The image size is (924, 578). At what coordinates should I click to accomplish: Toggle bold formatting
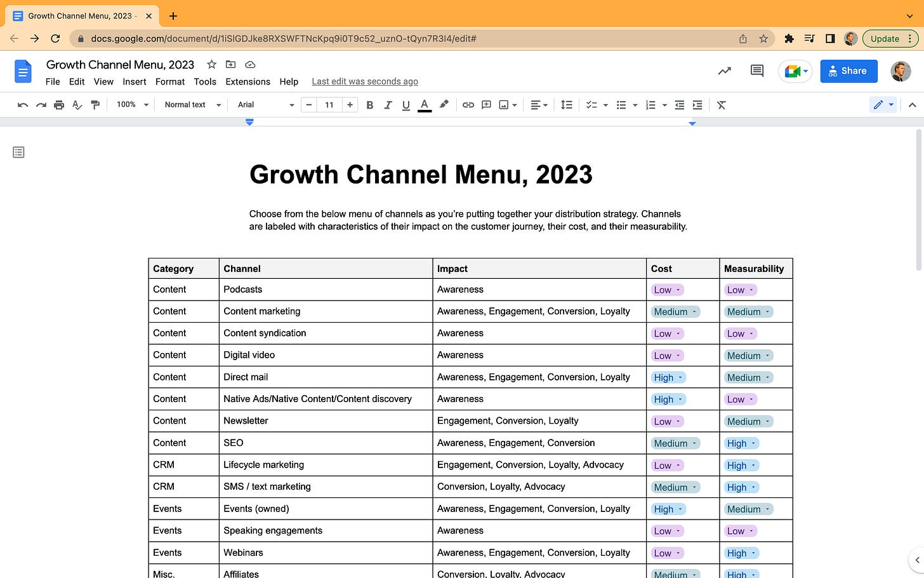(x=370, y=105)
